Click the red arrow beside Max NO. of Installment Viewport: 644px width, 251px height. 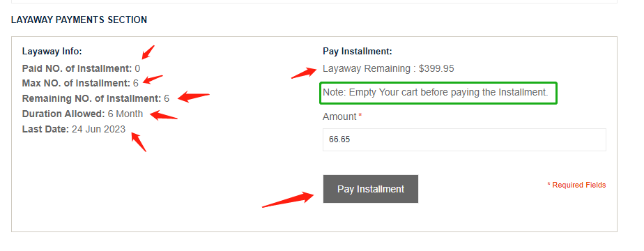point(153,79)
